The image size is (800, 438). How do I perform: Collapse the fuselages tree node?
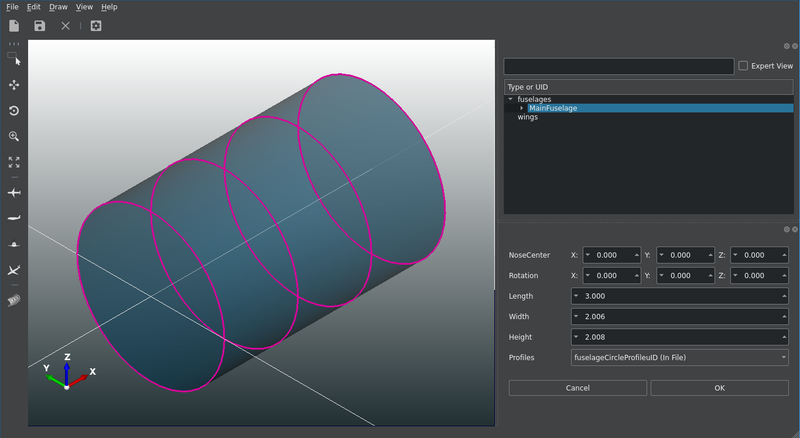(x=511, y=99)
